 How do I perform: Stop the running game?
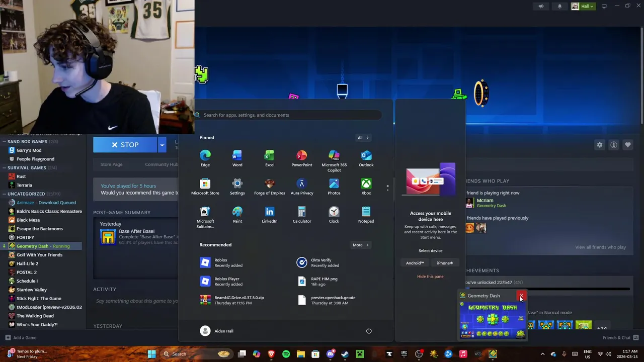[125, 145]
